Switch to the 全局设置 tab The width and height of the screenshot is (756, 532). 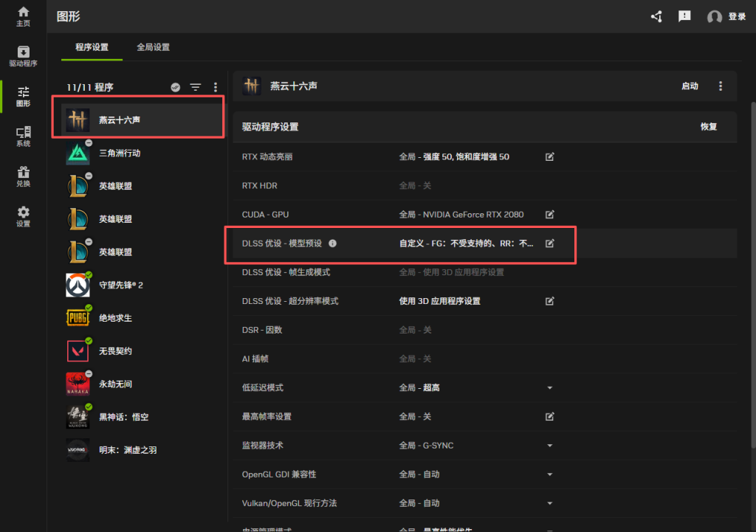pos(153,47)
